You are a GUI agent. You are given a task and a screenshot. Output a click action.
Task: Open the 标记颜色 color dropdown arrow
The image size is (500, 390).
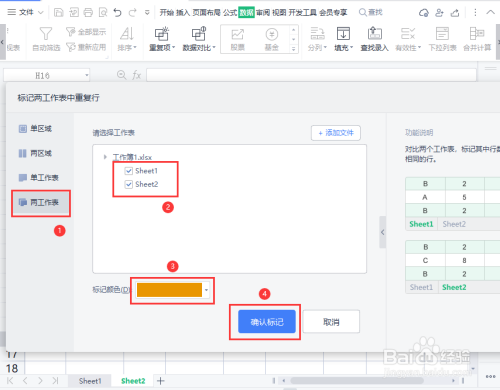point(206,290)
